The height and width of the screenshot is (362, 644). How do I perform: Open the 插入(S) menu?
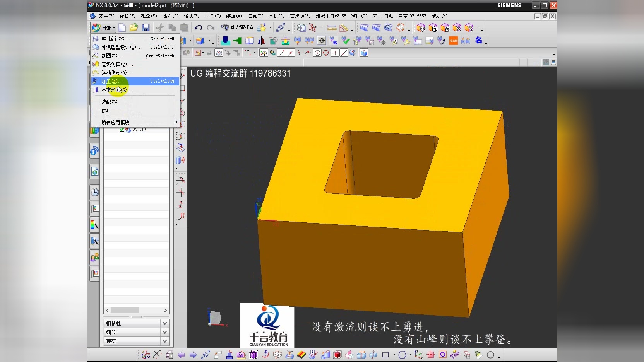(170, 16)
